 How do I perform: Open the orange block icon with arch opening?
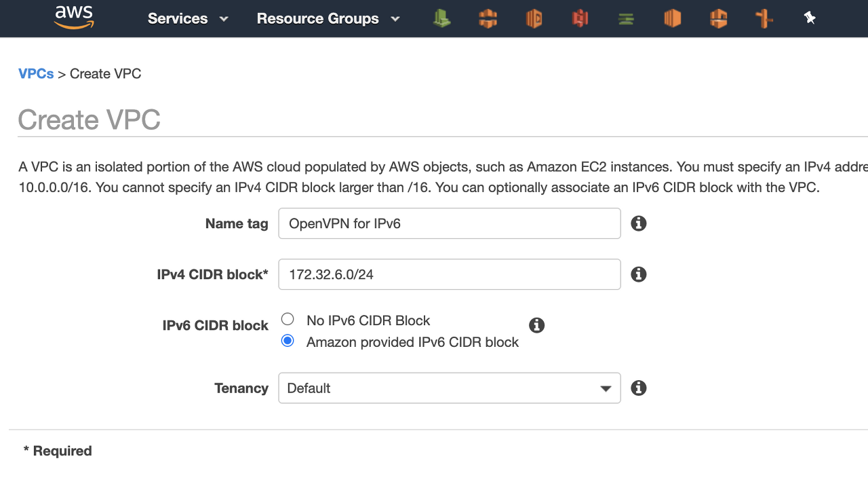coord(718,19)
